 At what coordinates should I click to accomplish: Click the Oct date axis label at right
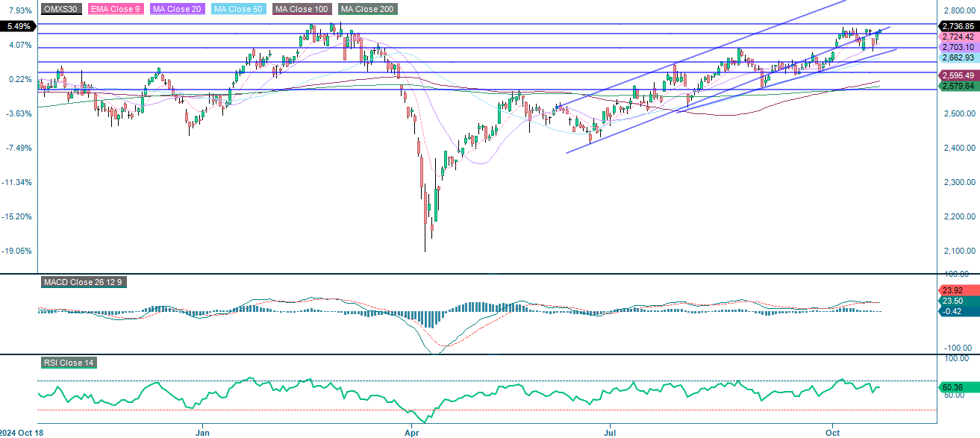[x=833, y=432]
